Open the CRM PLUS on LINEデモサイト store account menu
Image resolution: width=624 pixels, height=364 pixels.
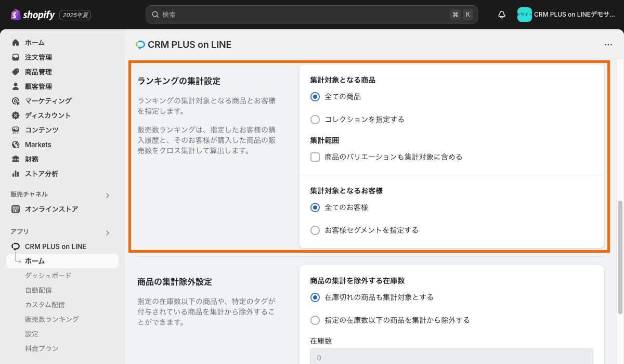pyautogui.click(x=567, y=15)
